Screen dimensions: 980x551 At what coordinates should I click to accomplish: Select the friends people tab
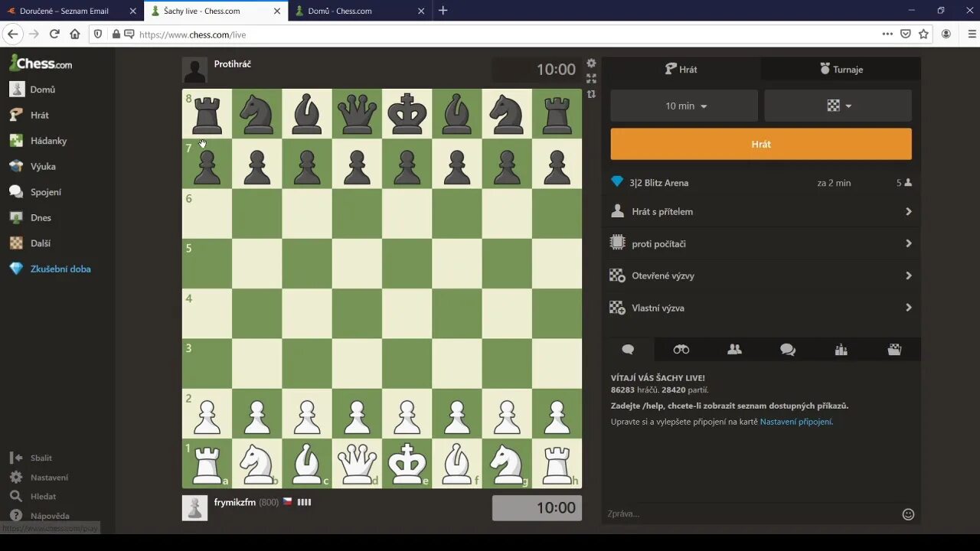point(734,350)
